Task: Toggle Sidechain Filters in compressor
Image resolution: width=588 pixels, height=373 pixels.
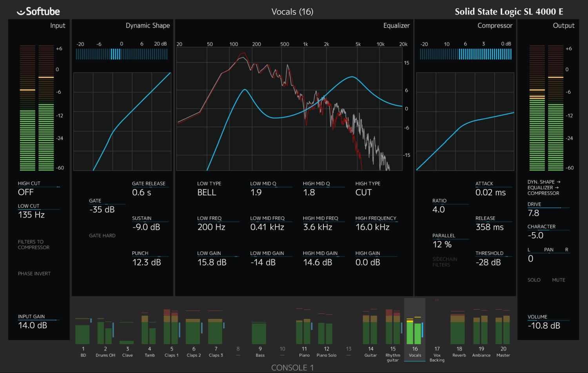Action: click(445, 262)
